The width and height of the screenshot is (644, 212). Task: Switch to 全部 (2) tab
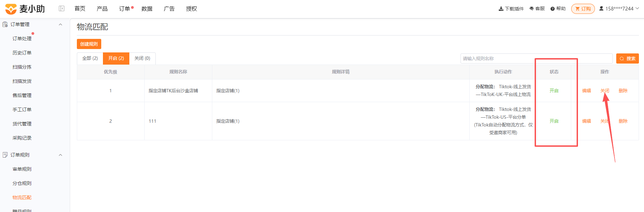pos(90,58)
